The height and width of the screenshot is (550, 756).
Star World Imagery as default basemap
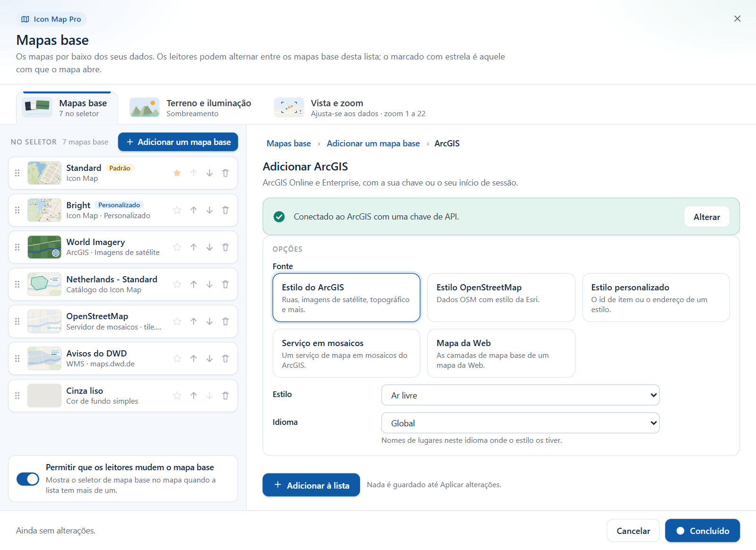point(177,247)
